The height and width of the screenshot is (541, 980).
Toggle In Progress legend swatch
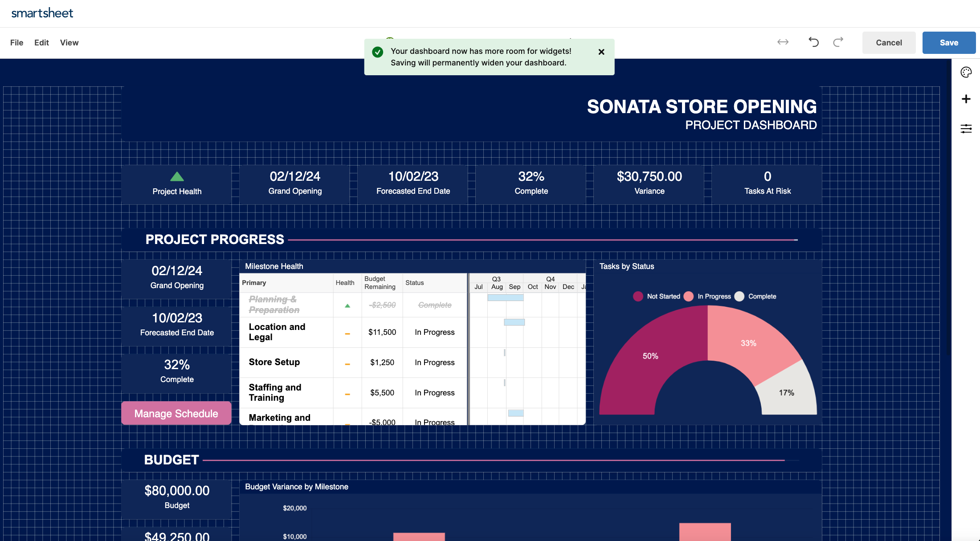(689, 297)
